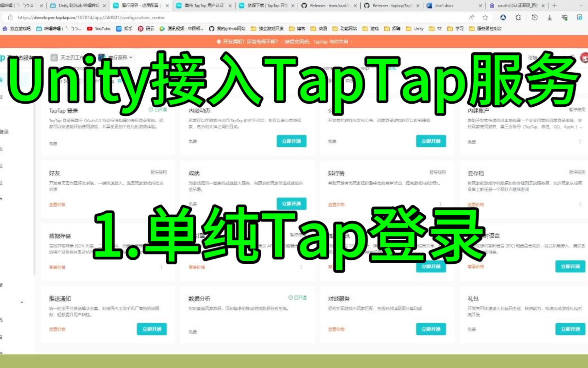Screen dimensions: 588x368
Task: Open the '数据分析' service card title
Action: point(199,298)
